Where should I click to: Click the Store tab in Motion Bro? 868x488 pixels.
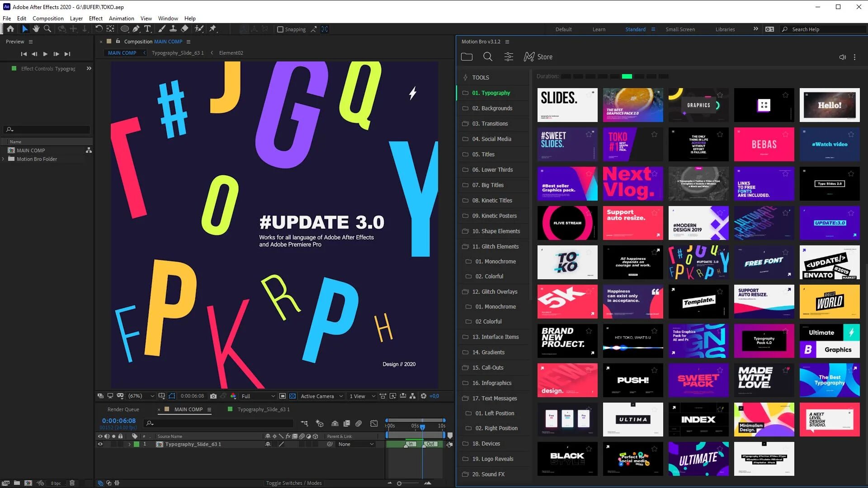[538, 56]
